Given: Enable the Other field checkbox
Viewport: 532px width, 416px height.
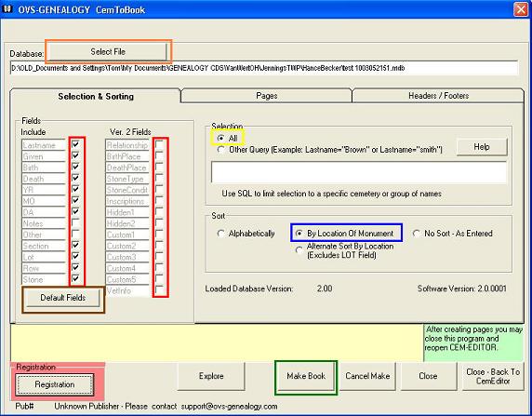Looking at the screenshot, I should pyautogui.click(x=75, y=234).
